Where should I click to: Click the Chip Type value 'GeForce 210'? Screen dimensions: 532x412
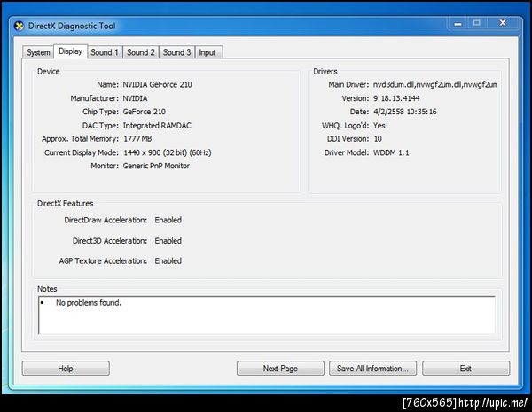(145, 112)
